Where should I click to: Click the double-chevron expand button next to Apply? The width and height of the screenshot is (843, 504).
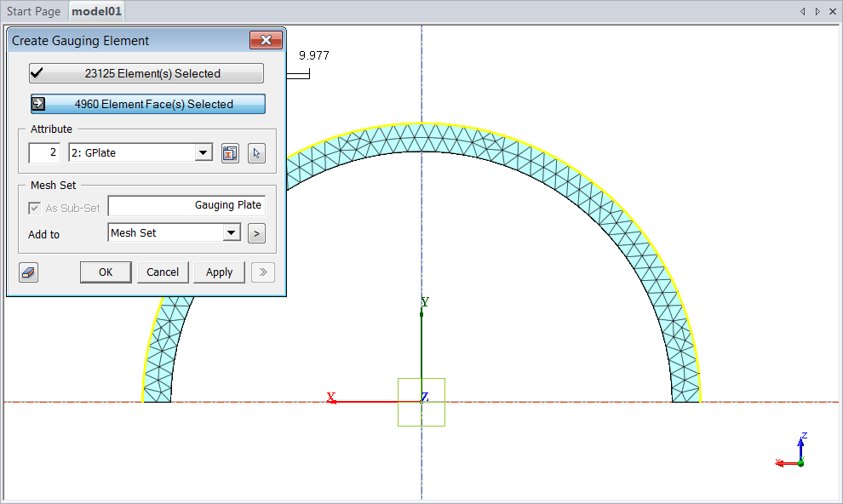click(263, 272)
